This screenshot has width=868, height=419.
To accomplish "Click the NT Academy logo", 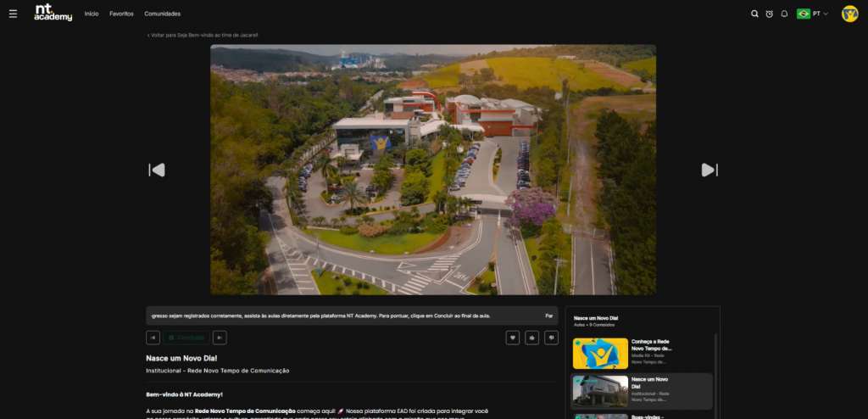I will [53, 13].
